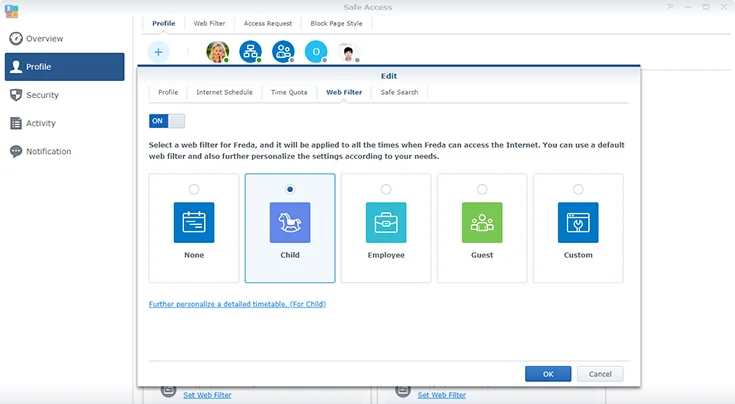Open the Safe Search tab
735x404 pixels.
tap(399, 92)
